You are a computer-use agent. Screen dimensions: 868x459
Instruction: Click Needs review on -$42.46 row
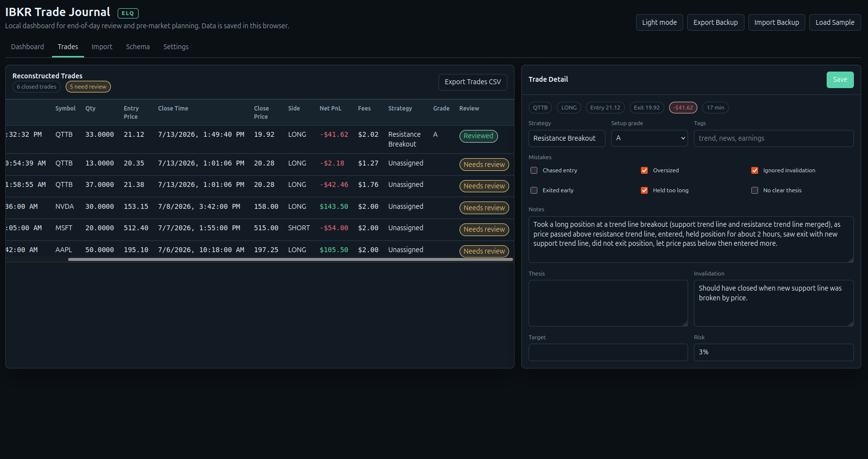pos(484,186)
